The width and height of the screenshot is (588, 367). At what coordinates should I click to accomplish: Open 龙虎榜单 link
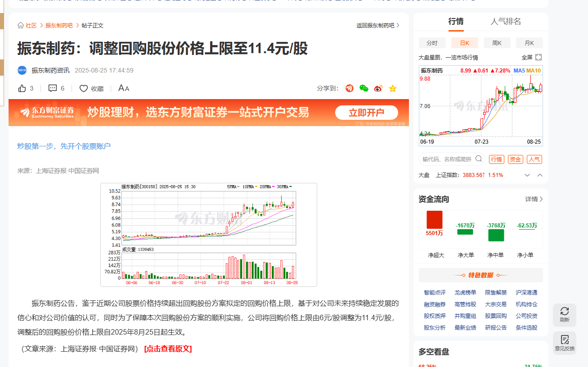(465, 293)
